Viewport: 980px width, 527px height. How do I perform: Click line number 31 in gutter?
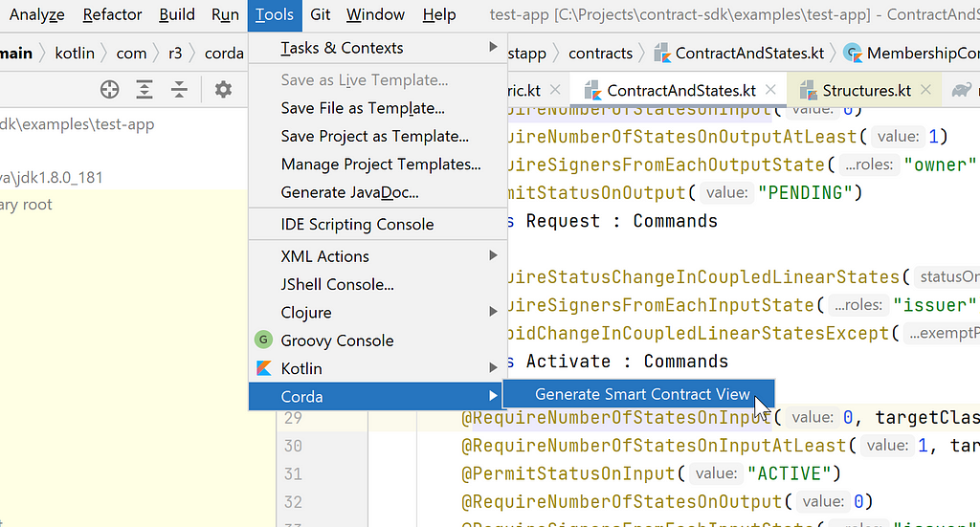[293, 474]
